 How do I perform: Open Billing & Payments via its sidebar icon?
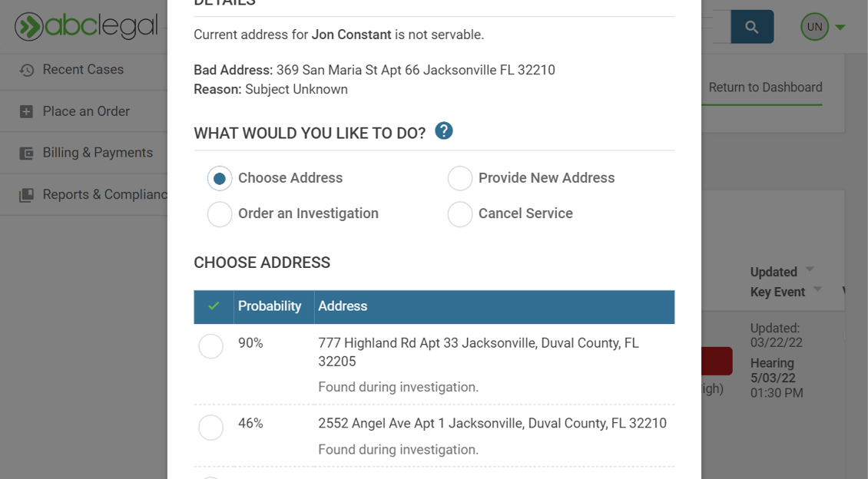[x=28, y=152]
